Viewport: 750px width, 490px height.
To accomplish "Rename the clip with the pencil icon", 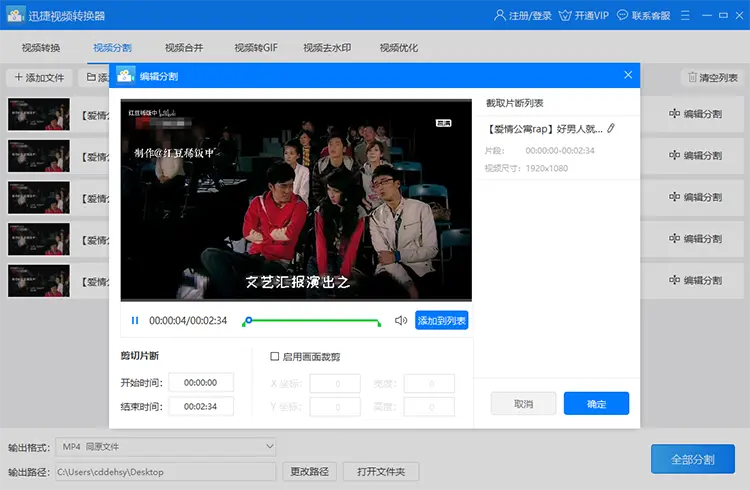I will click(611, 128).
